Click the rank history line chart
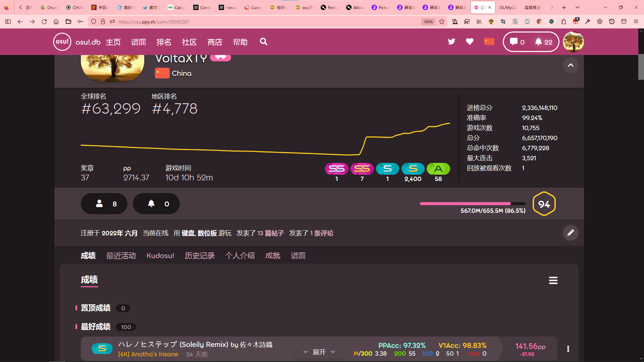 tap(265, 139)
